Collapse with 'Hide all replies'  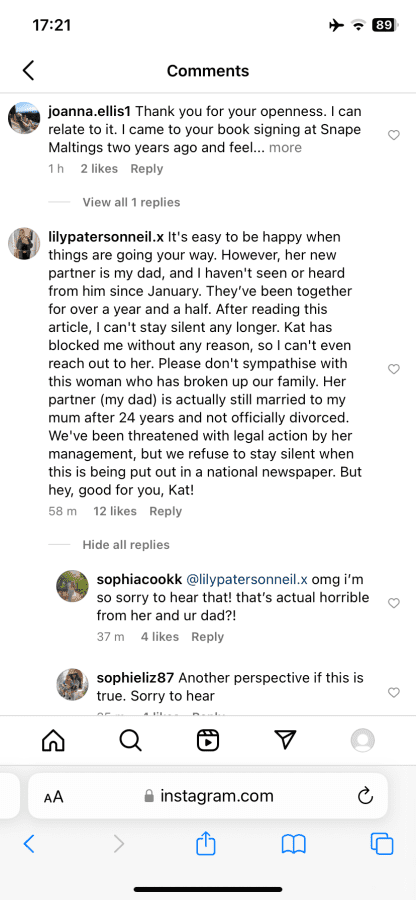click(x=126, y=545)
